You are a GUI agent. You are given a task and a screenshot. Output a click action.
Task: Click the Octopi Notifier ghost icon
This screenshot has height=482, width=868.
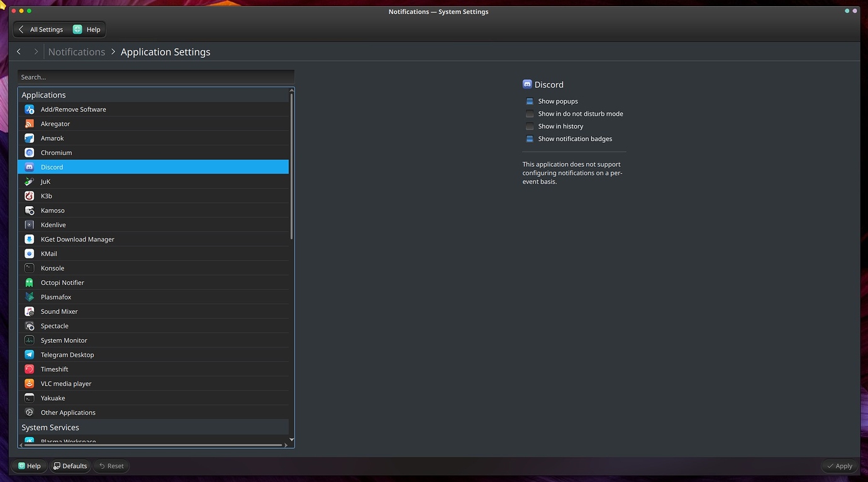(29, 283)
